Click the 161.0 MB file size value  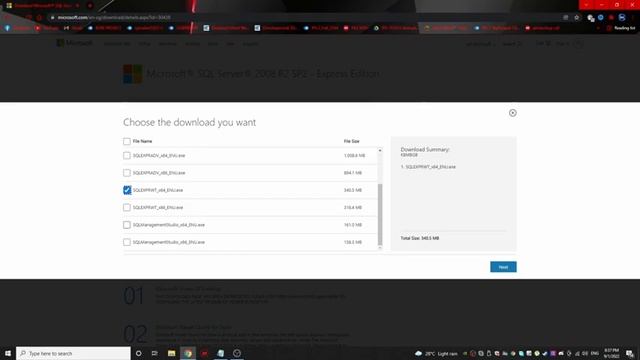353,225
